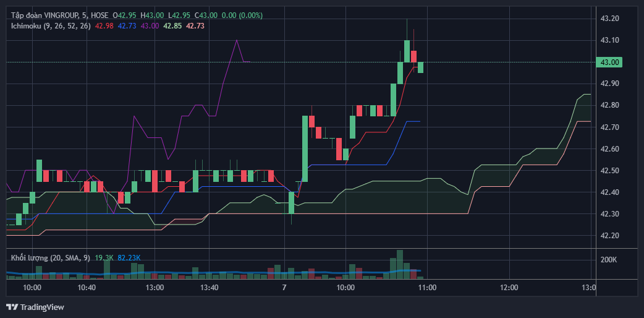Click the tallest green volume bar
Screen dimensions: 644x318
point(400,265)
